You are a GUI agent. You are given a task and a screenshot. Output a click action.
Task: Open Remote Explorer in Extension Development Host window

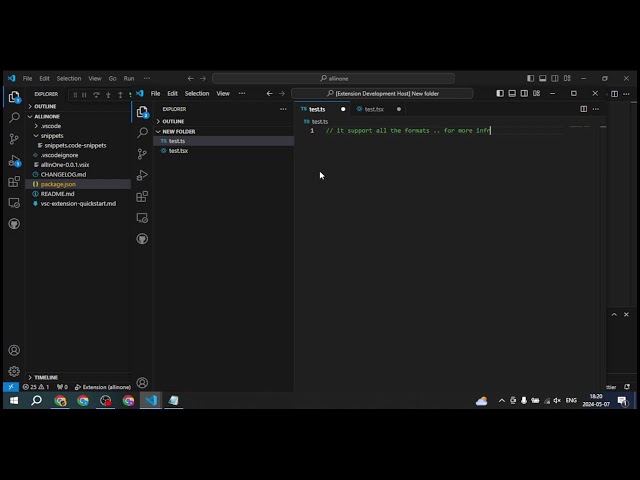coord(142,218)
